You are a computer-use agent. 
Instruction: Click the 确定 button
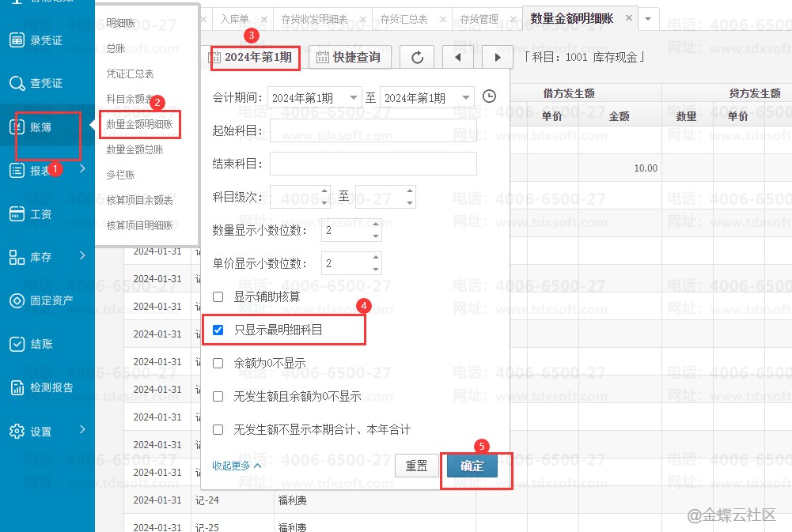(x=472, y=466)
